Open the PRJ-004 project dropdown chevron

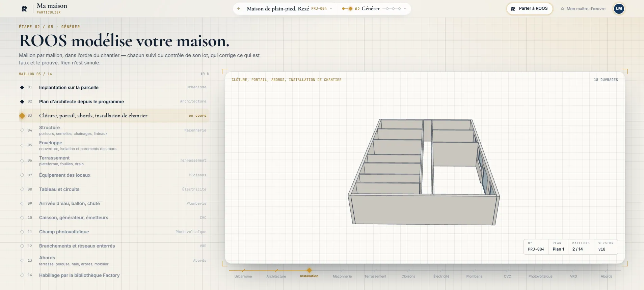(331, 9)
